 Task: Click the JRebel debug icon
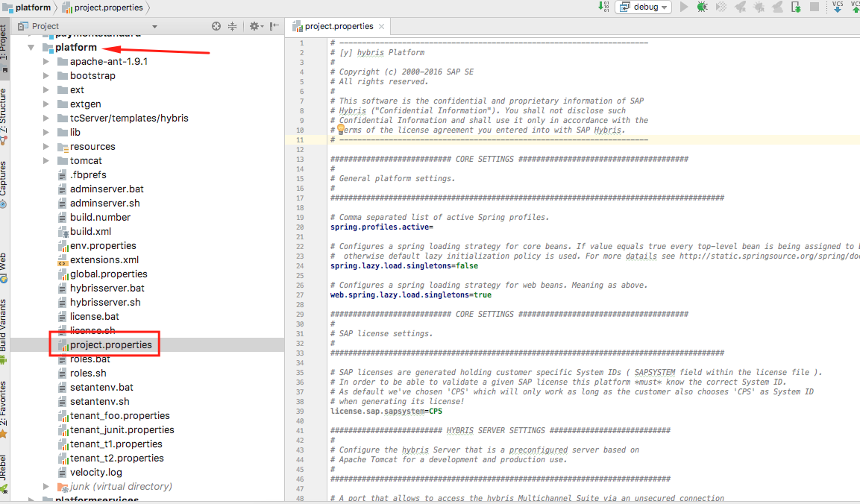click(759, 7)
